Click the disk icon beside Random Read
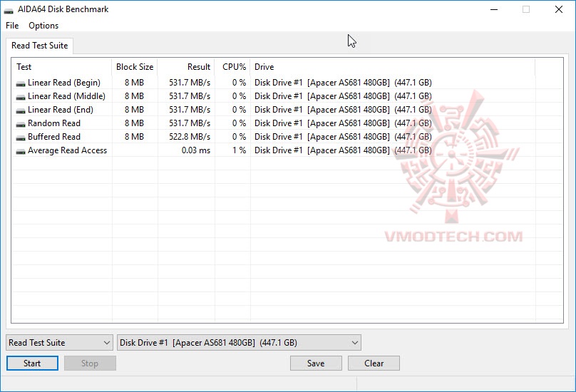The height and width of the screenshot is (392, 576). coord(21,124)
